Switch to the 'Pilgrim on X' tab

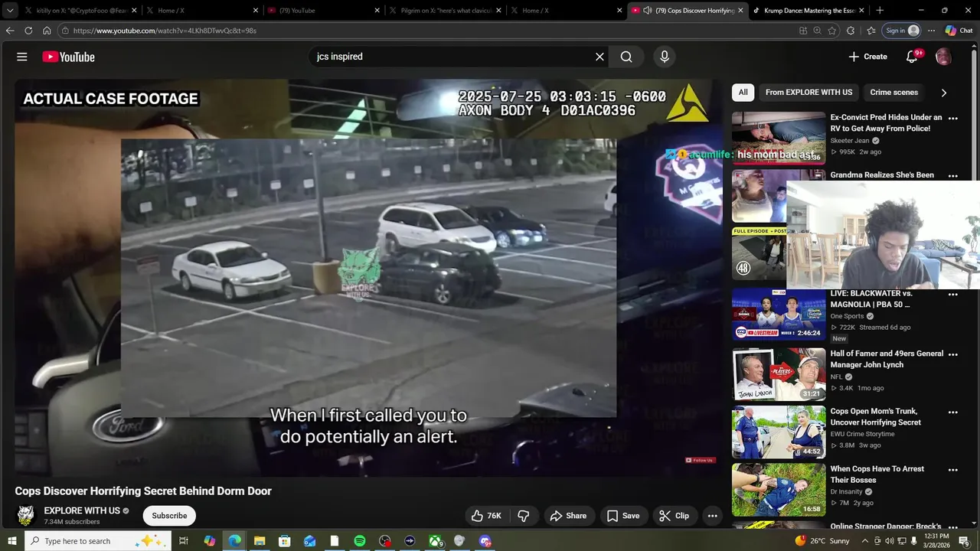coord(446,11)
